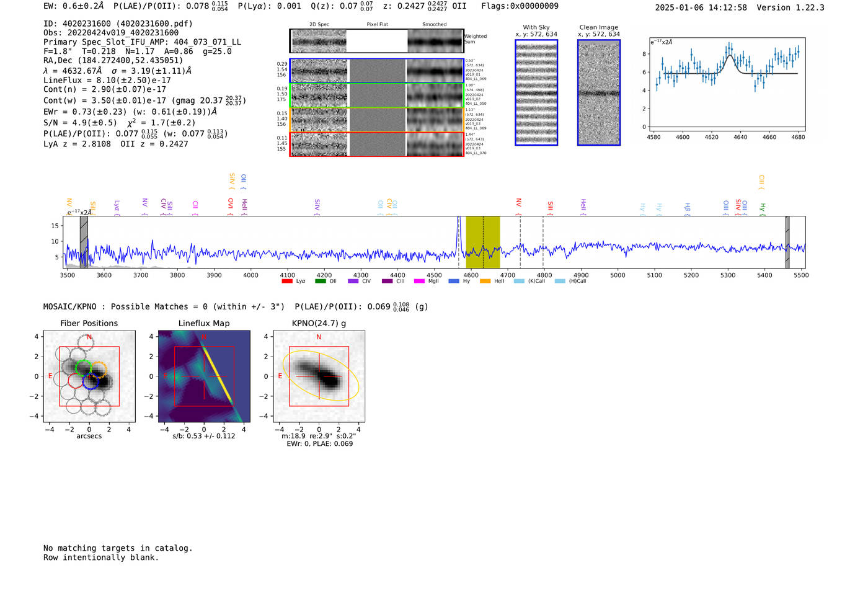The height and width of the screenshot is (591, 868).
Task: Click the m:18.9 re:2.9" s:0.2" caption
Action: click(319, 436)
